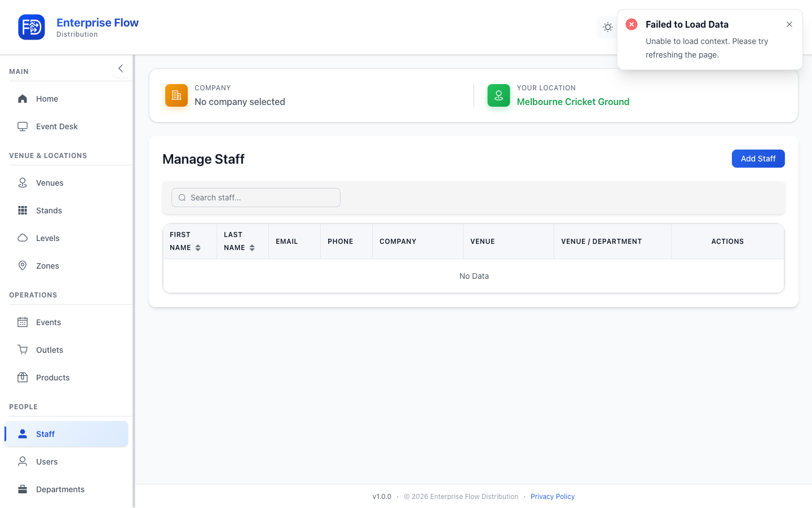Toggle the light/dark theme sun icon
Screen dimensions: 812x508
pos(607,27)
